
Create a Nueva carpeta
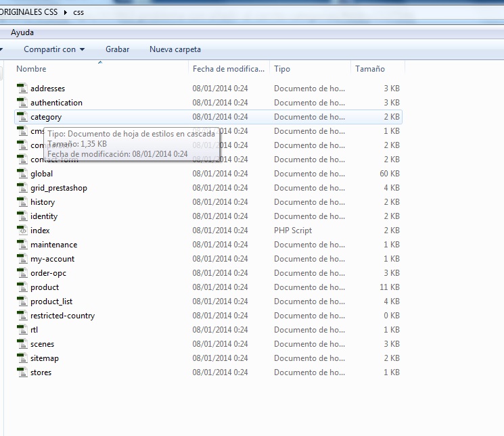(x=175, y=49)
